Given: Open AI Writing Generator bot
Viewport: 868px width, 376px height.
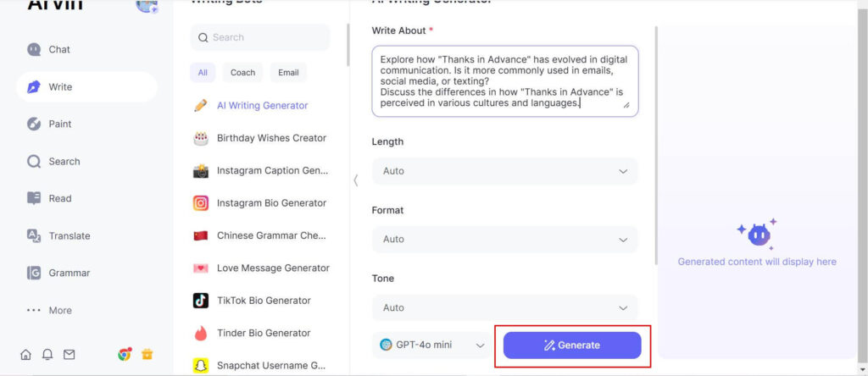Looking at the screenshot, I should (261, 106).
